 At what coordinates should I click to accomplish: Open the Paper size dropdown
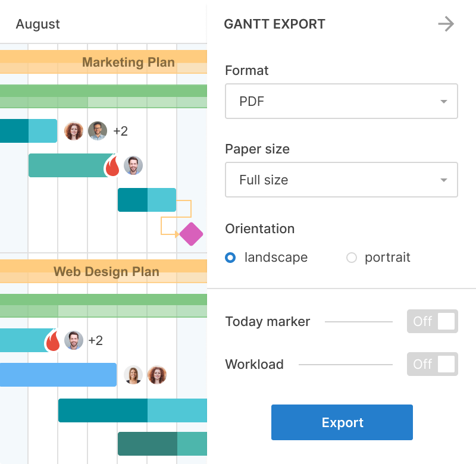(x=342, y=180)
